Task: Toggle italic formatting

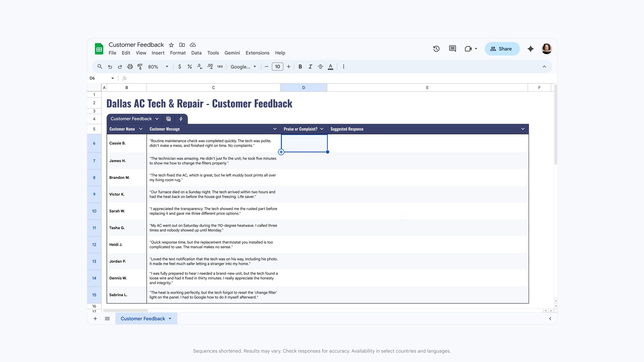Action: click(310, 67)
